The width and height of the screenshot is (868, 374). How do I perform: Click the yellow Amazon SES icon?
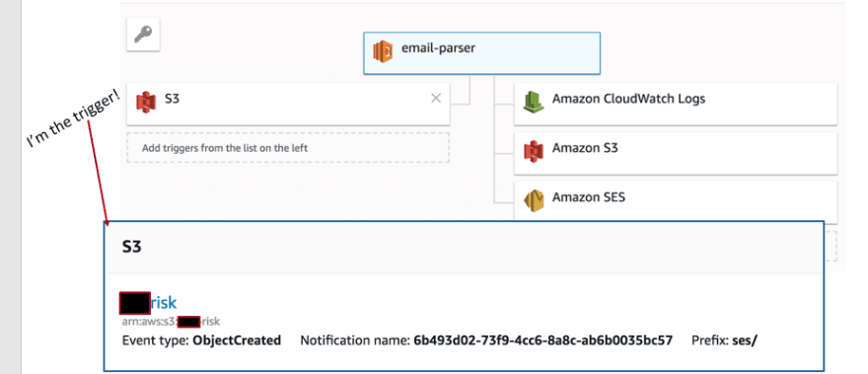click(534, 200)
